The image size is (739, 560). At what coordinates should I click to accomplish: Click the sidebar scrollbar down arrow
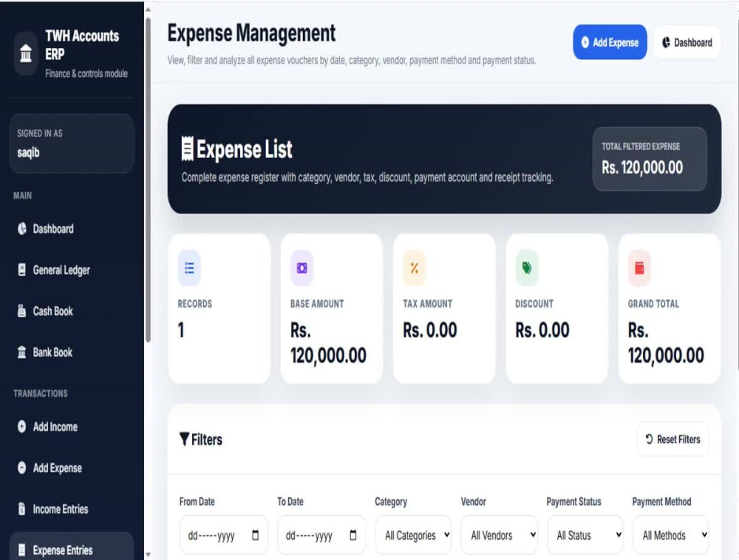point(148,554)
